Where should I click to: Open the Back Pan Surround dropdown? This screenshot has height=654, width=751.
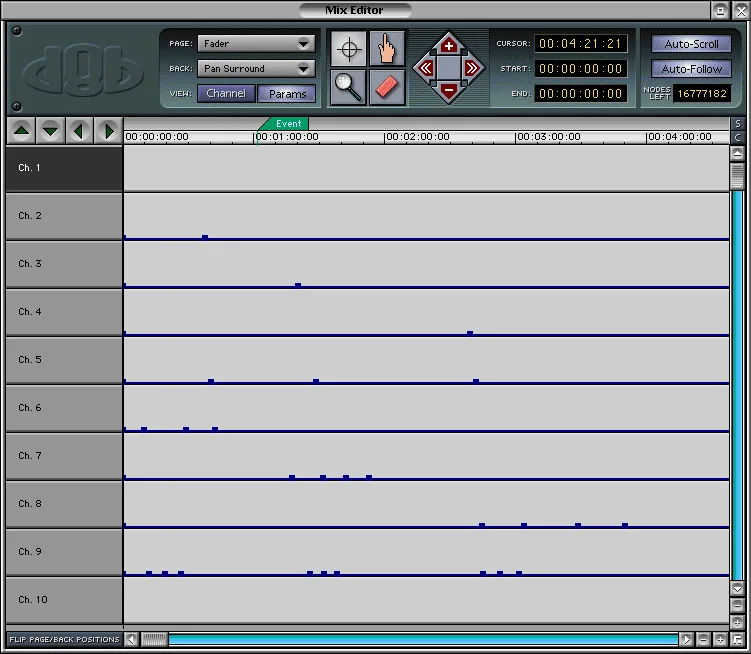tap(256, 69)
